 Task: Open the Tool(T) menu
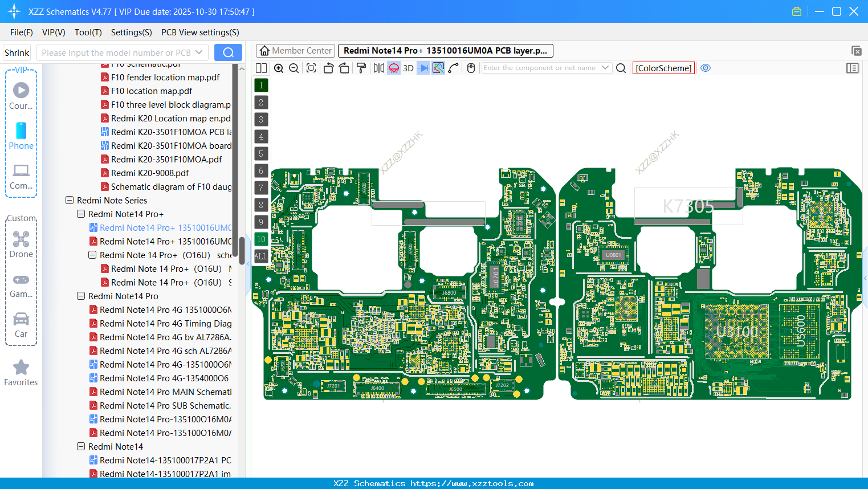[88, 32]
